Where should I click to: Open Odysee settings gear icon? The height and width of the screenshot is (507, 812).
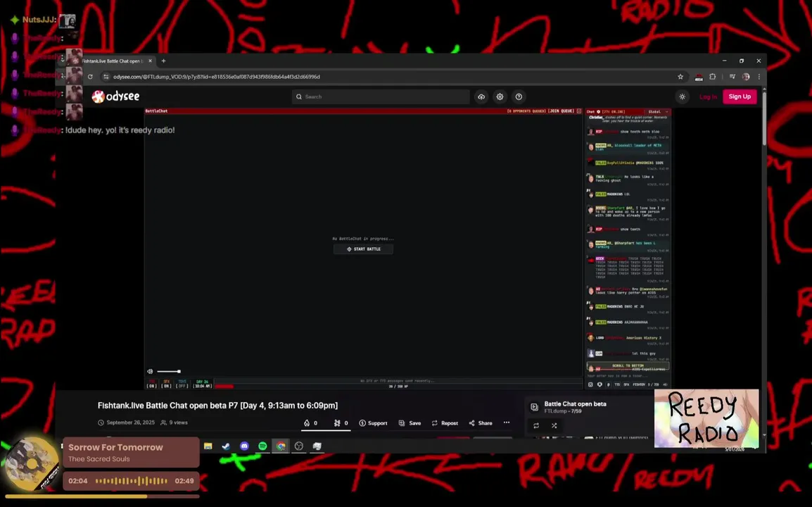(x=500, y=96)
